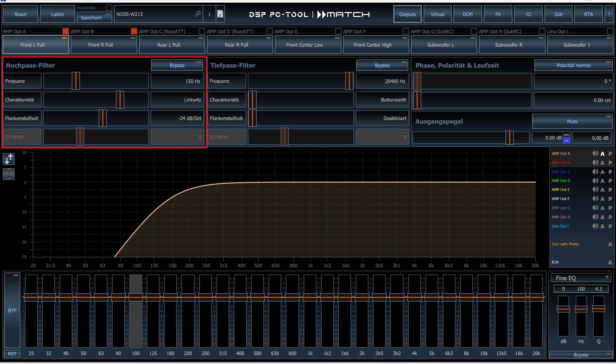
Task: Click the Hochpass Frequenz slider handle
Action: click(76, 81)
